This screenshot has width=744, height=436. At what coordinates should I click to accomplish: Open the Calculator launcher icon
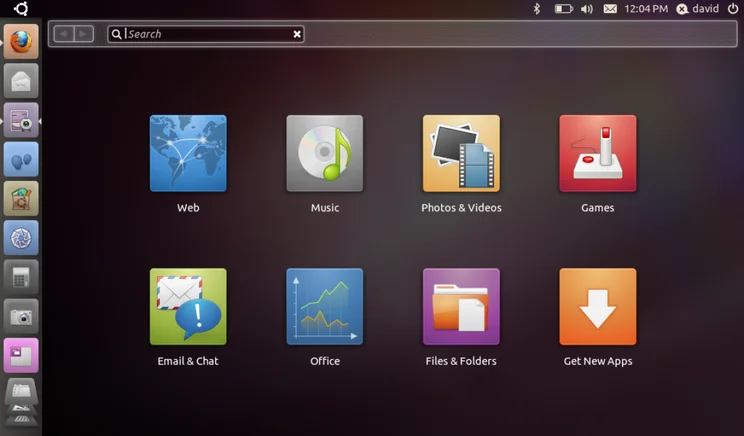(x=21, y=277)
